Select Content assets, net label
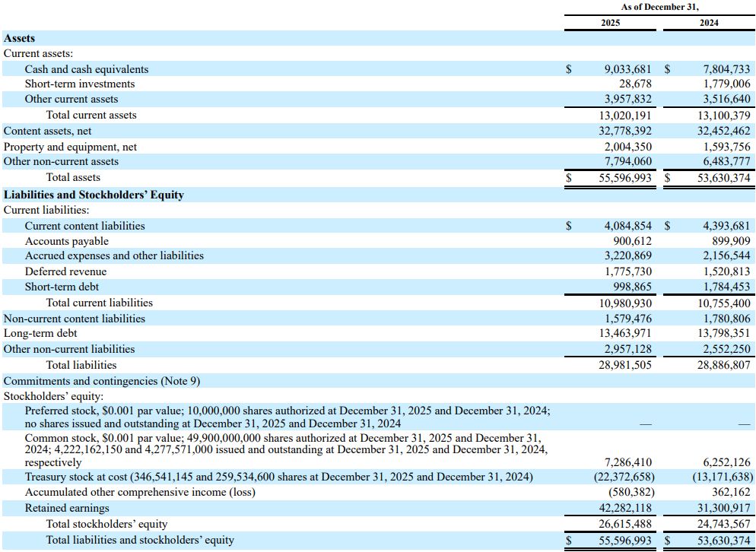This screenshot has height=552, width=756. tap(47, 131)
